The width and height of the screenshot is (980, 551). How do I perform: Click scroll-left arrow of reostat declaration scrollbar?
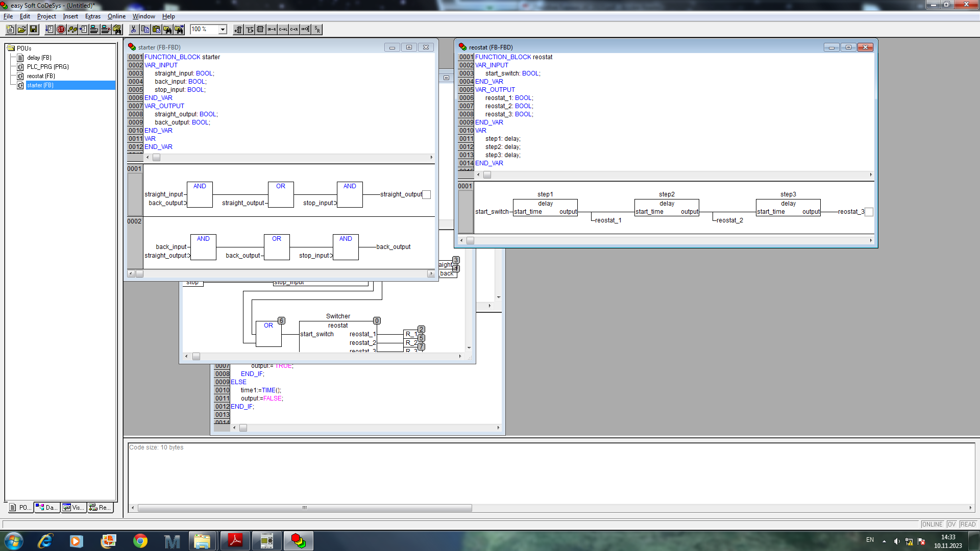click(x=478, y=175)
